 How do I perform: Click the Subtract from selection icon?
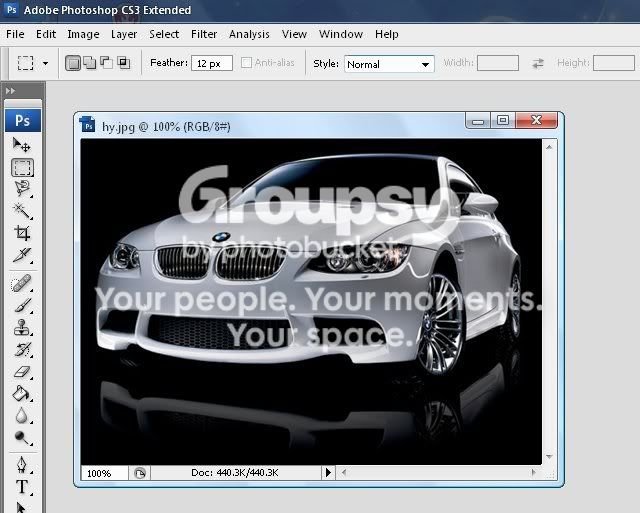pos(106,62)
